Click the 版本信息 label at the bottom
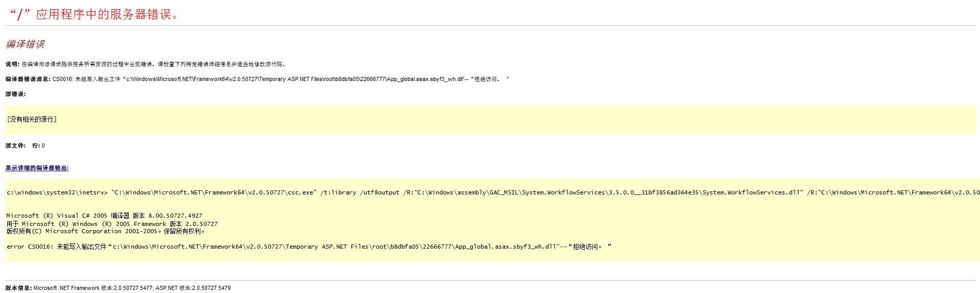The width and height of the screenshot is (980, 293). 18,288
